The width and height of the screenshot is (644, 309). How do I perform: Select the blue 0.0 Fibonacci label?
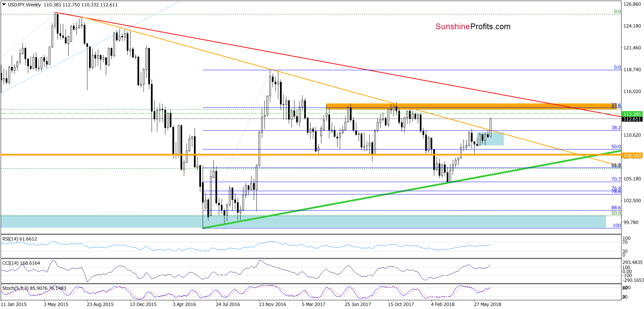tap(617, 67)
